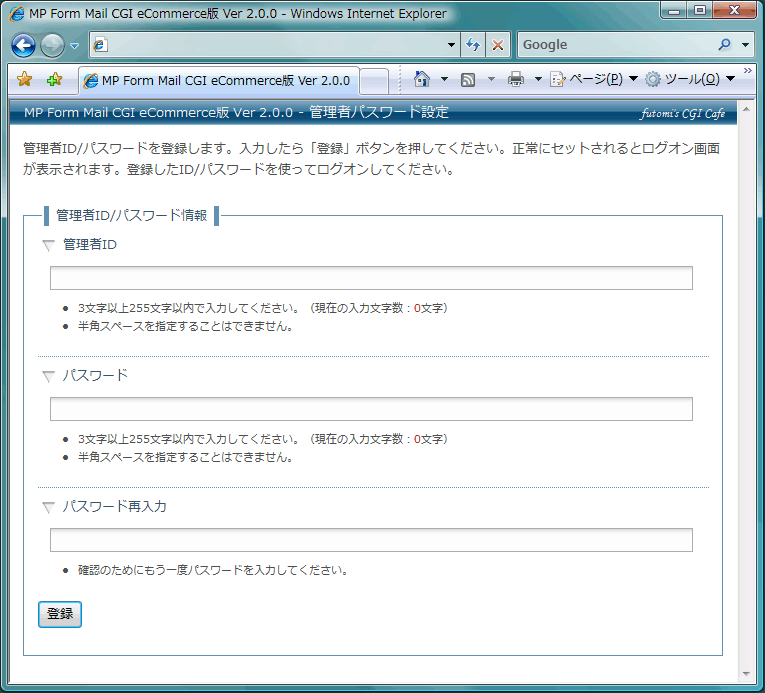
Task: Open the search provider dropdown arrow
Action: [x=745, y=45]
